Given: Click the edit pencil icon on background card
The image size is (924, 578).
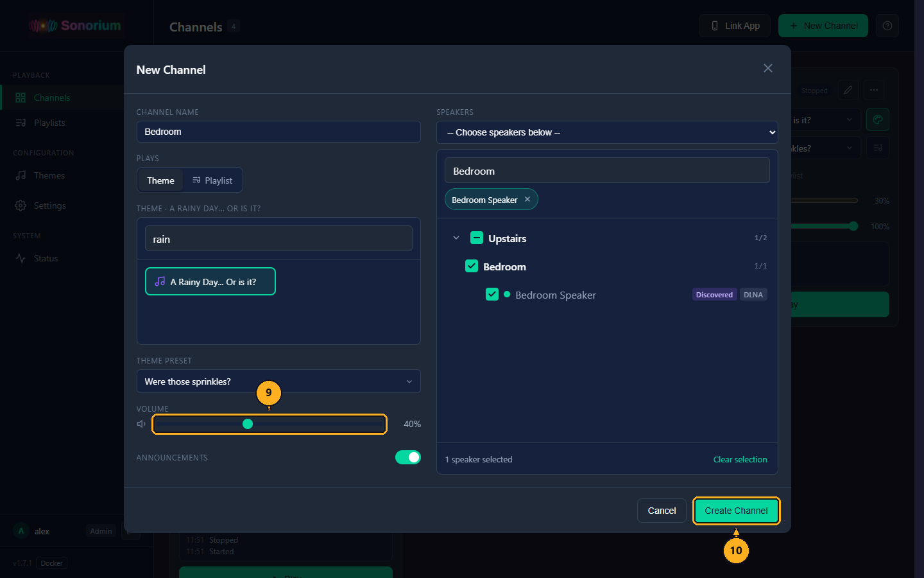Looking at the screenshot, I should point(848,90).
